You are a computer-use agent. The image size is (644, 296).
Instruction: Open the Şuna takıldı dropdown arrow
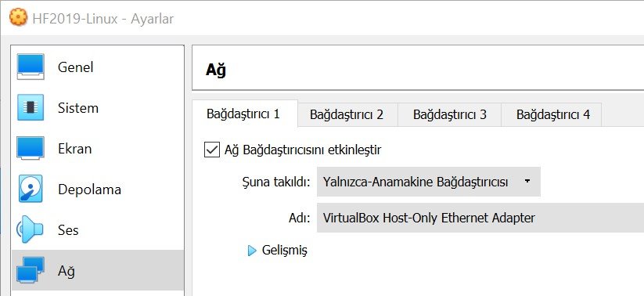point(527,182)
